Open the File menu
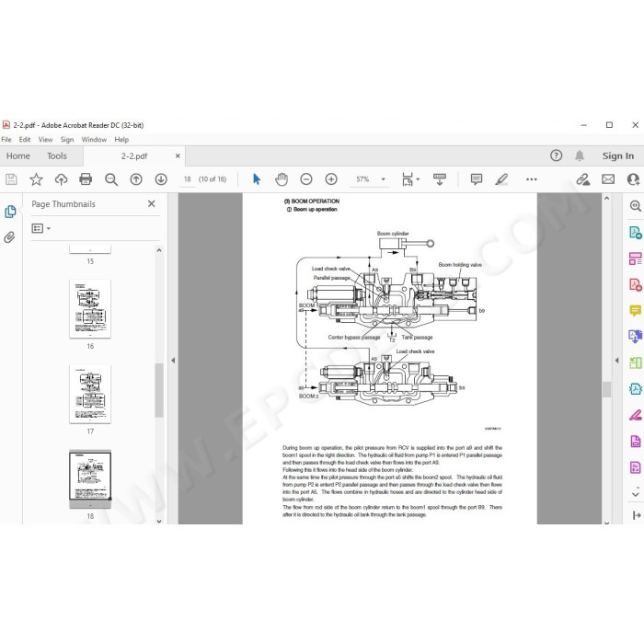 coord(6,140)
